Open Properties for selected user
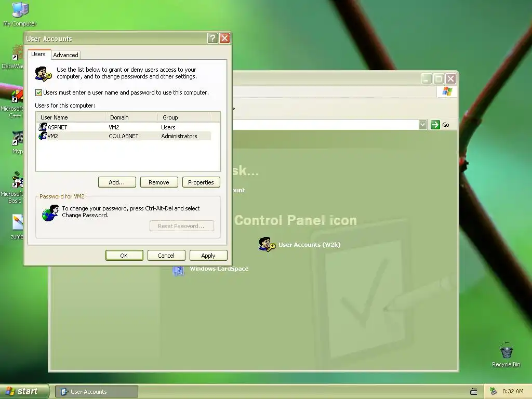This screenshot has height=399, width=532. coord(201,182)
